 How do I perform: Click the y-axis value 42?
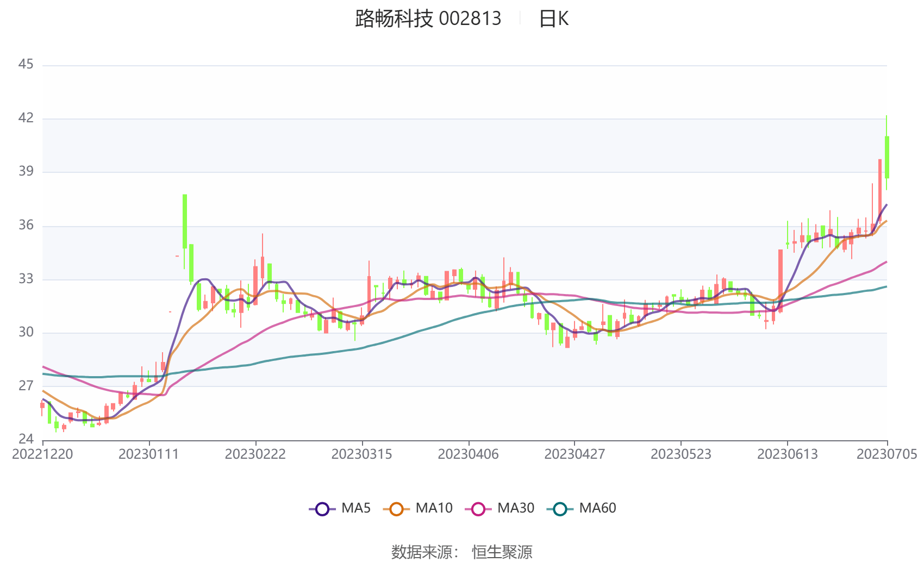[x=26, y=118]
